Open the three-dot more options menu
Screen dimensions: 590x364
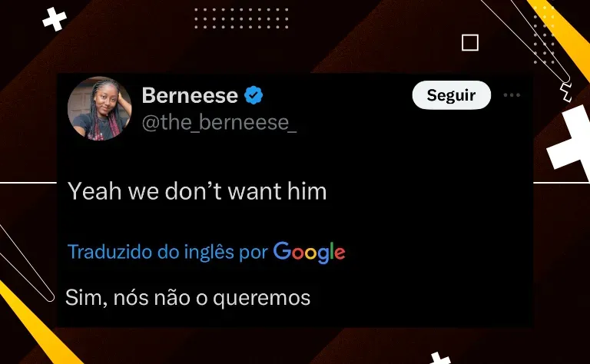click(x=512, y=95)
